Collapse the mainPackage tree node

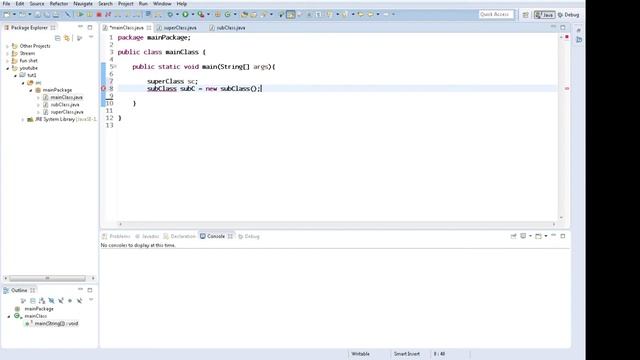(x=31, y=90)
